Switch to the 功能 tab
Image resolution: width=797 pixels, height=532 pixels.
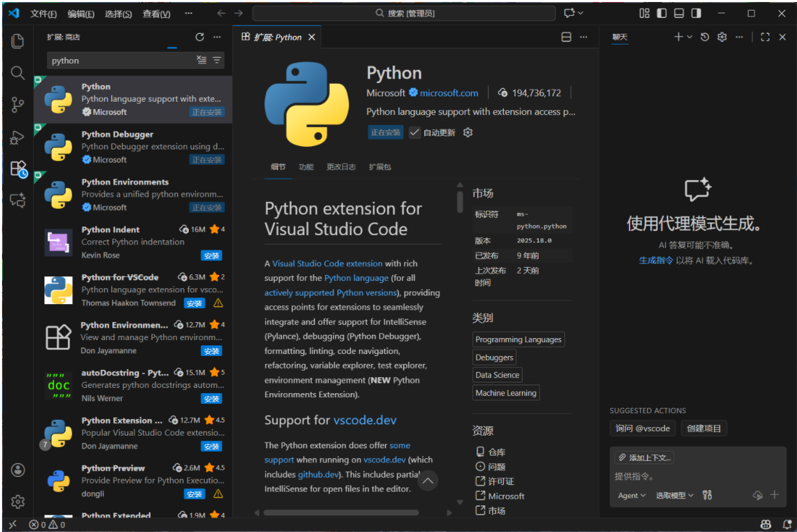(306, 167)
